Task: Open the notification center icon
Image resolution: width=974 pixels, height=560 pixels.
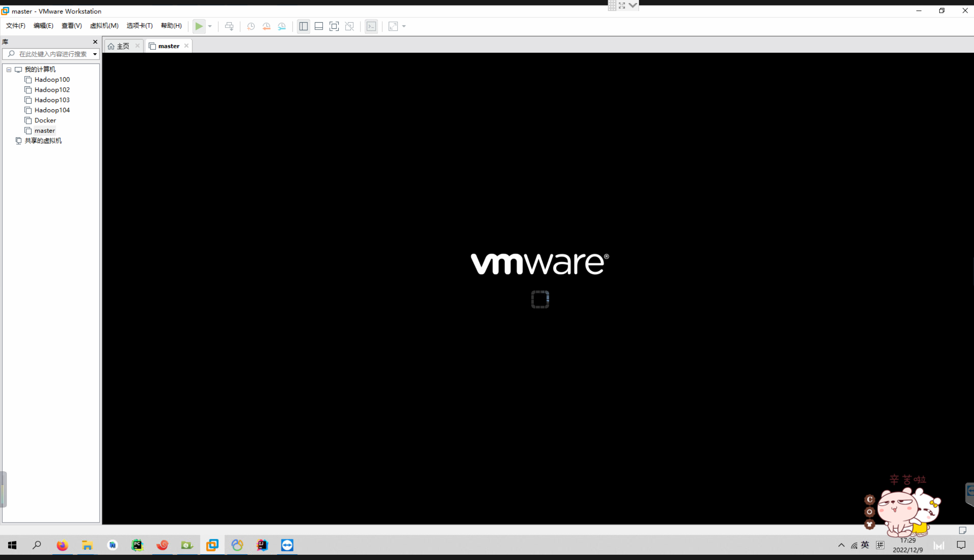Action: point(961,545)
